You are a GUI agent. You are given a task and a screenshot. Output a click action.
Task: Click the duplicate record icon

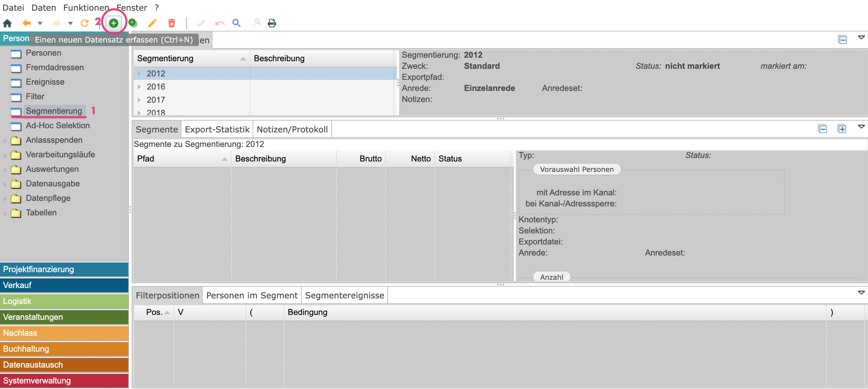133,23
